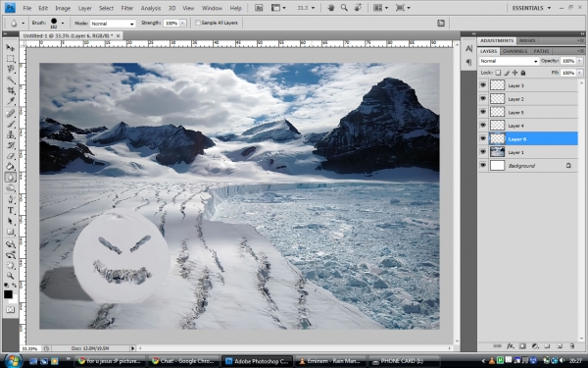Switch to the Channels tab
This screenshot has width=588, height=368.
(x=514, y=51)
